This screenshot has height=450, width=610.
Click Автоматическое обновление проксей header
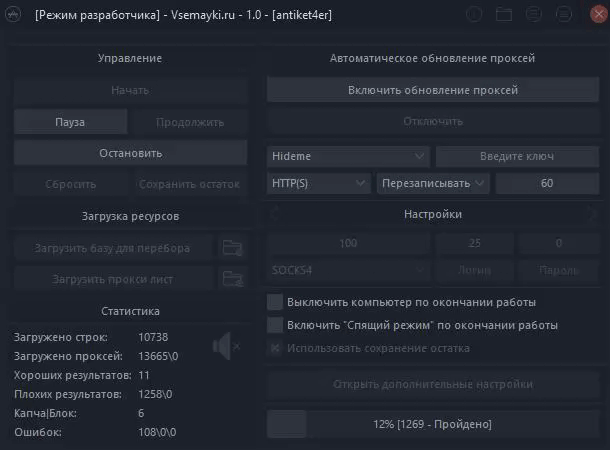(433, 58)
